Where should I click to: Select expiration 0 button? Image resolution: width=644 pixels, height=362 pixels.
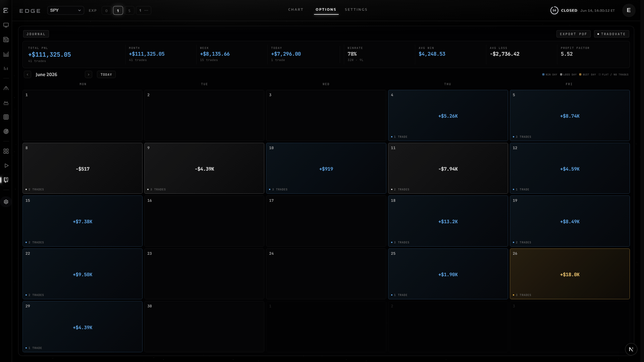[106, 11]
